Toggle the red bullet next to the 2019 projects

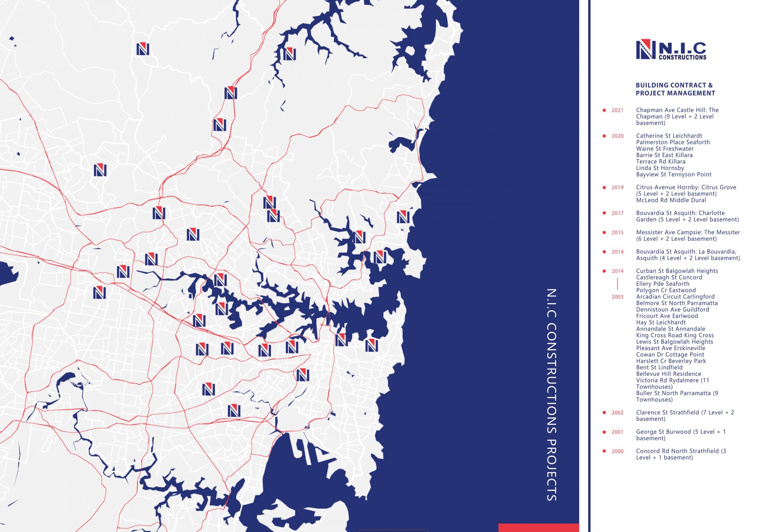(604, 187)
